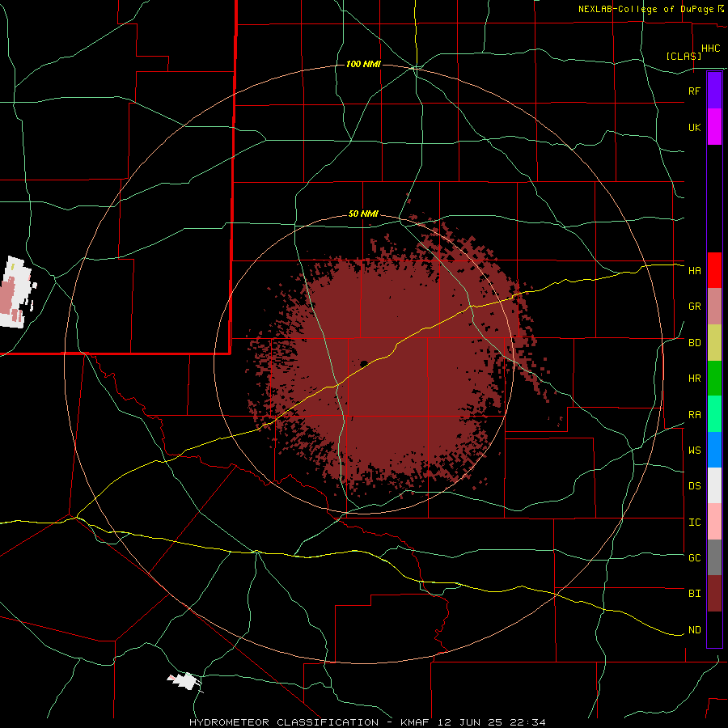Select the gray GC legend swatch
This screenshot has height=728, width=728.
coord(714,557)
